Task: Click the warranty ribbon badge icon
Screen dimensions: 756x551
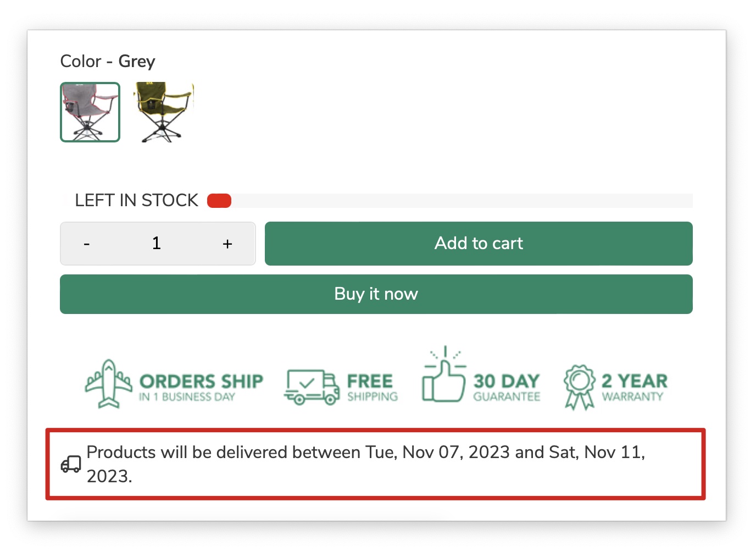Action: [x=579, y=387]
